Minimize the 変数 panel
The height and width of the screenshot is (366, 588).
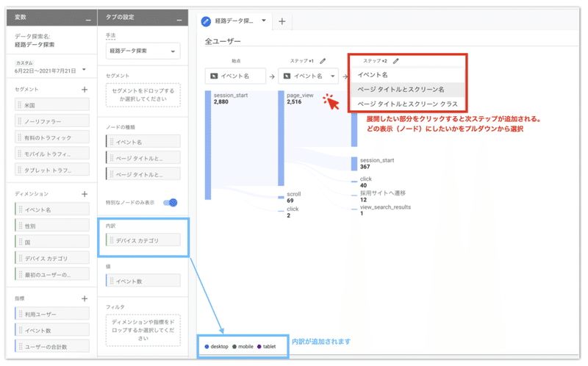click(88, 20)
